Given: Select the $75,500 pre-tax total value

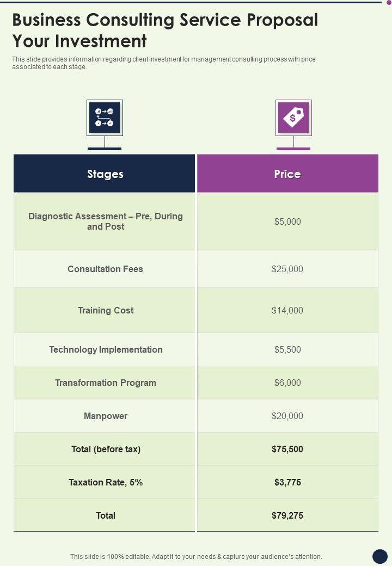Looking at the screenshot, I should tap(287, 449).
